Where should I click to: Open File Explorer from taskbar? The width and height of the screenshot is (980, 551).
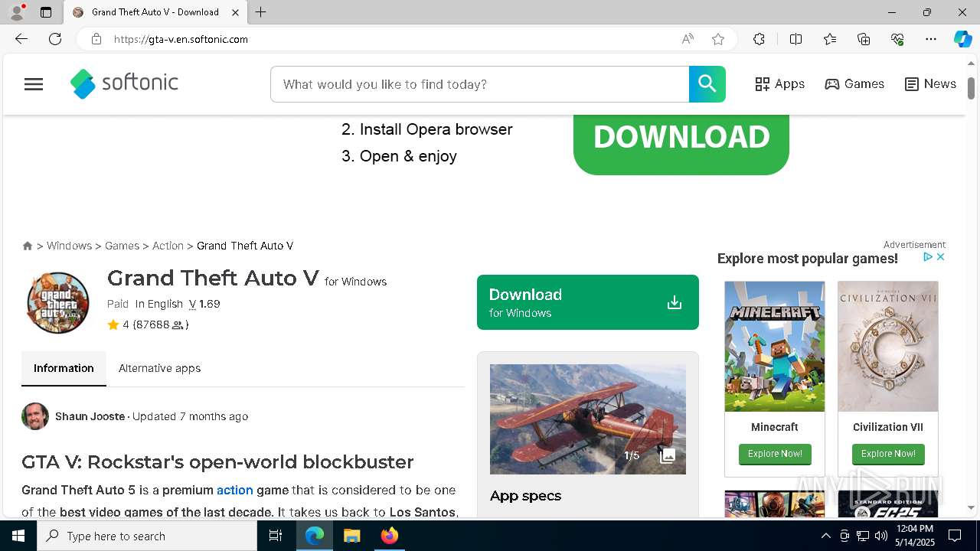click(351, 536)
